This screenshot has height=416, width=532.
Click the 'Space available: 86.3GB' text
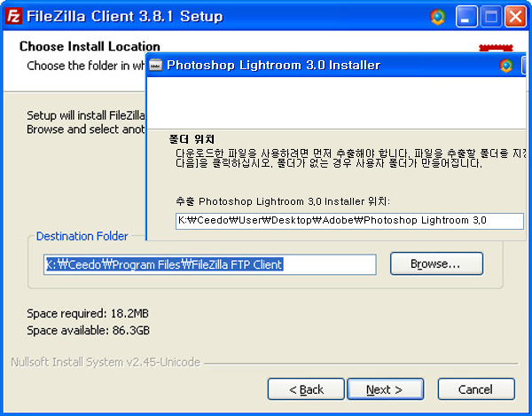pos(88,330)
